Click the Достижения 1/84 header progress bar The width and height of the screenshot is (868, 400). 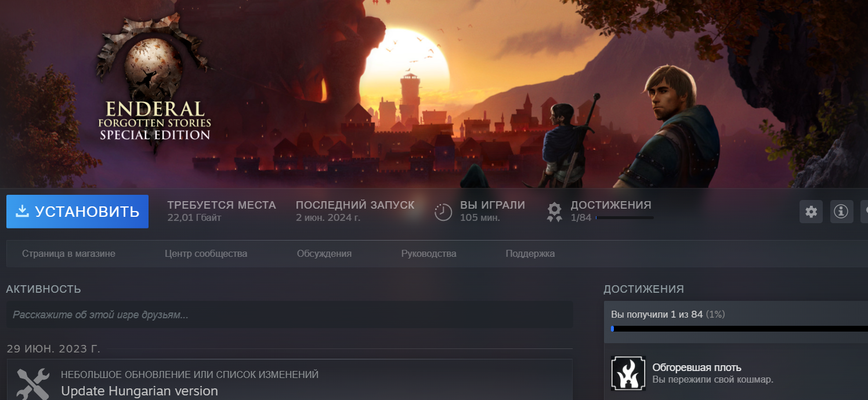624,218
